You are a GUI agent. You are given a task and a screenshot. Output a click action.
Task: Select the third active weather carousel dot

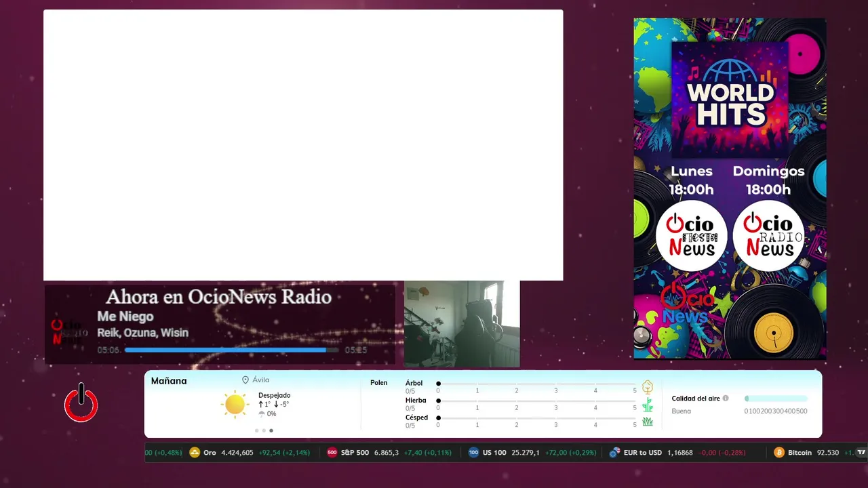(271, 430)
